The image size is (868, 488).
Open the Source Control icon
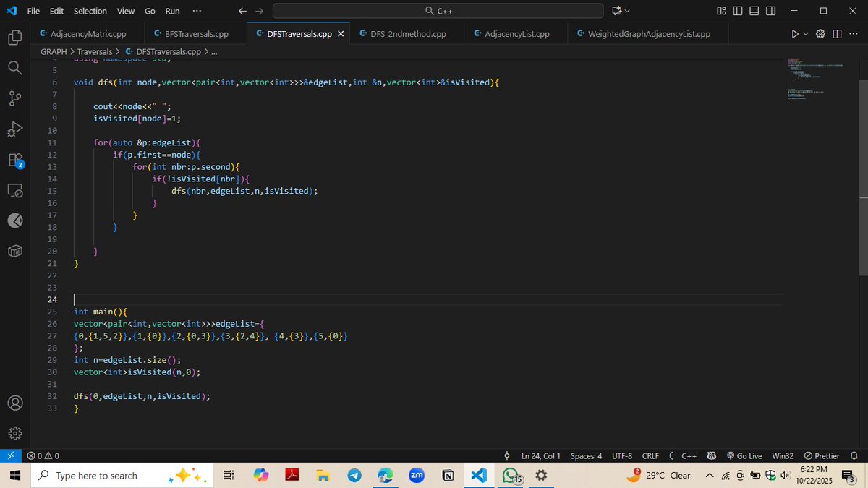[x=14, y=98]
